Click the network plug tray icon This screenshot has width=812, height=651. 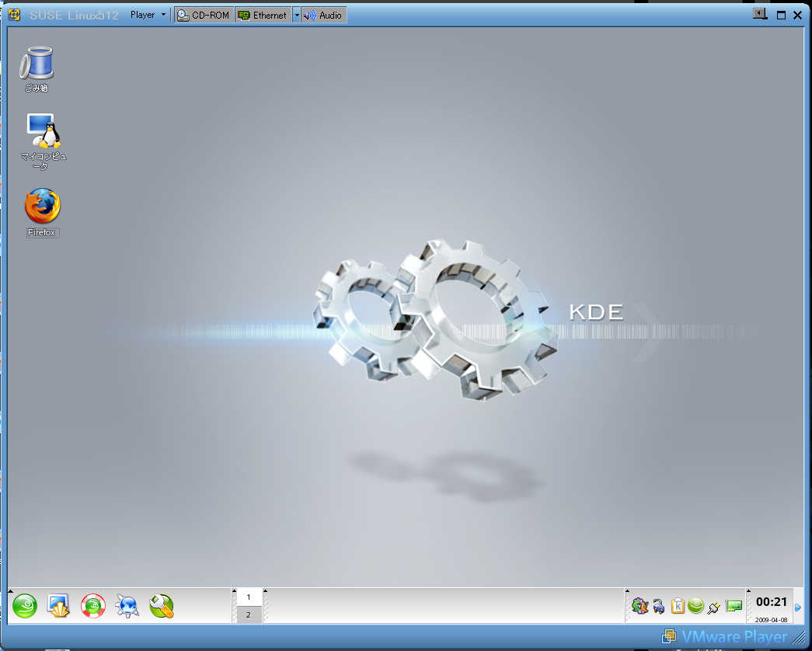pos(713,607)
